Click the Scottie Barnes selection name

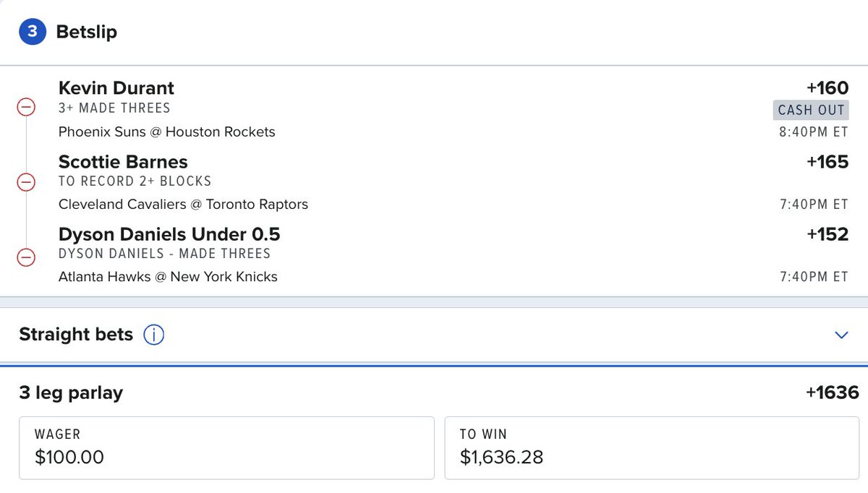point(123,161)
